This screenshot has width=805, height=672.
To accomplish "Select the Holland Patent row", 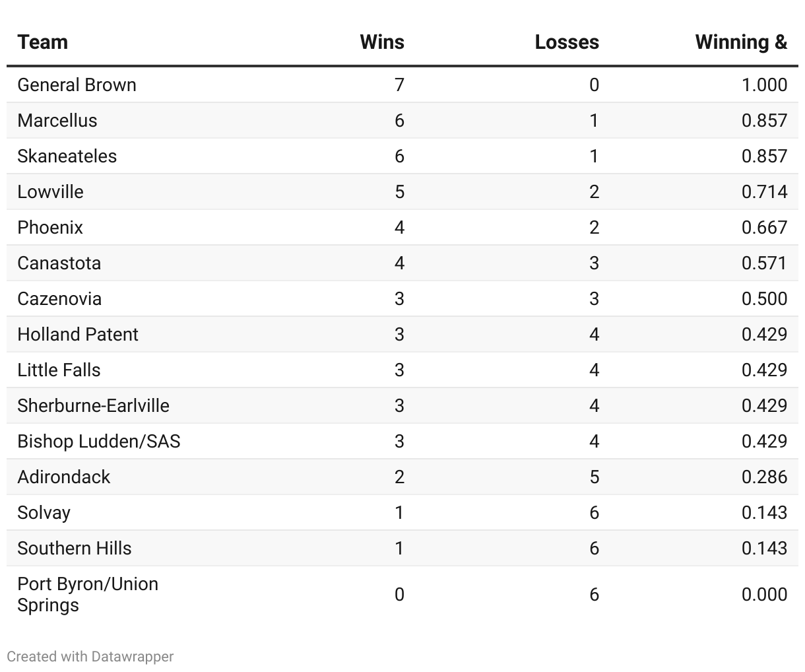I will (402, 334).
